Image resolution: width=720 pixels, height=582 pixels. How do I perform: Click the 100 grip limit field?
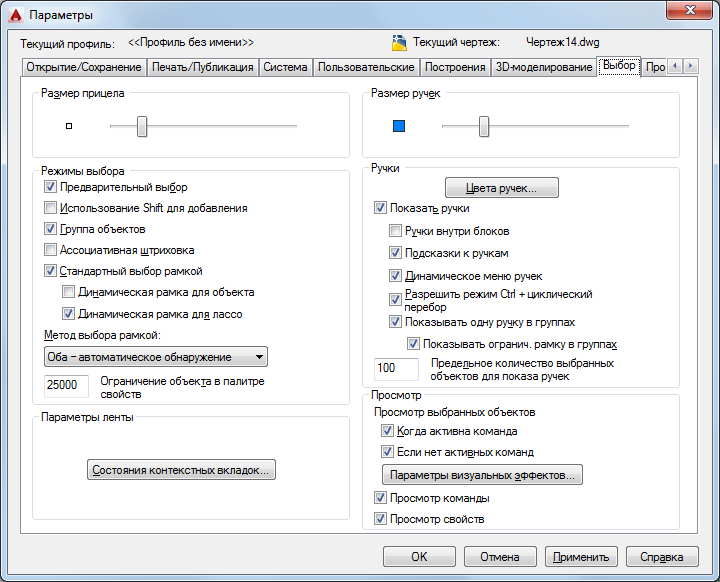(396, 369)
